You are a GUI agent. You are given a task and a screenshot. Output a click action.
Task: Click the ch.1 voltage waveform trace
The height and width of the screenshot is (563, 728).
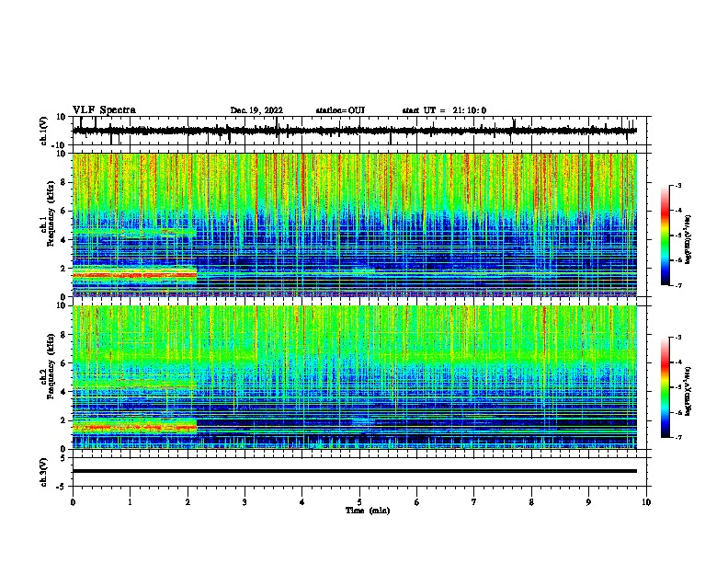coord(354,131)
